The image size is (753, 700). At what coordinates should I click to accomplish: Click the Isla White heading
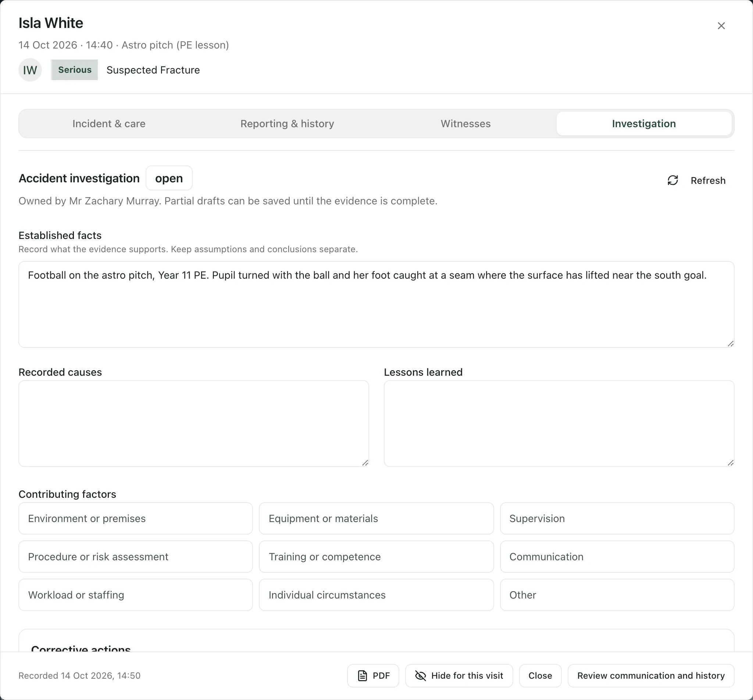point(51,23)
